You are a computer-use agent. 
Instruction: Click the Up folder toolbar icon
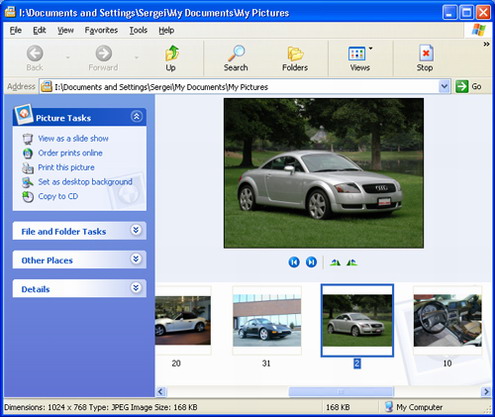[171, 58]
